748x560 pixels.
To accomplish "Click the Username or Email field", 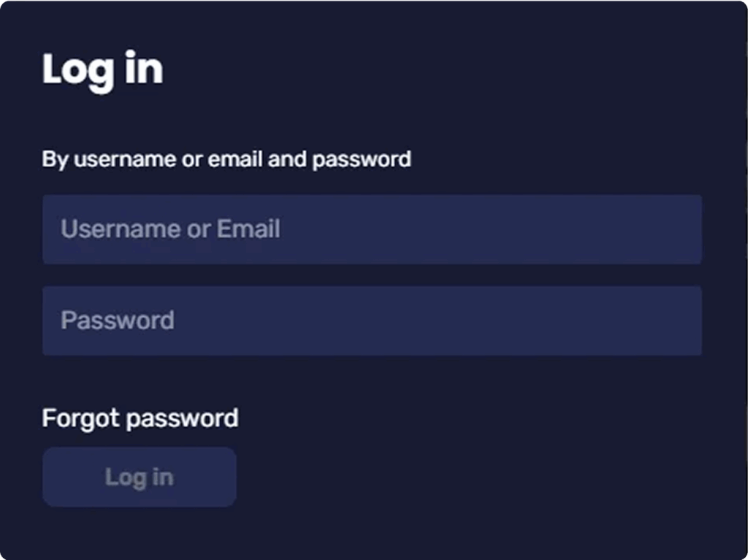I will pyautogui.click(x=372, y=229).
